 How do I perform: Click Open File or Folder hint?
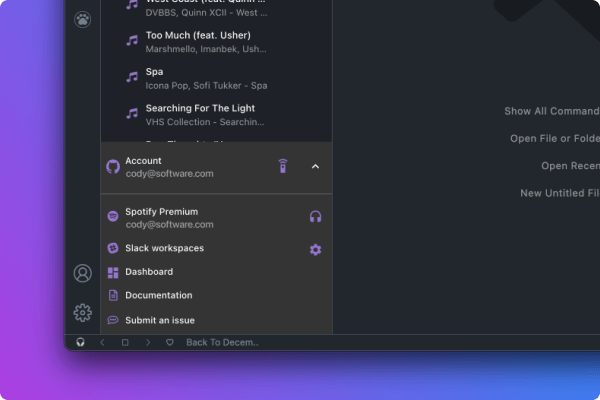pyautogui.click(x=555, y=138)
